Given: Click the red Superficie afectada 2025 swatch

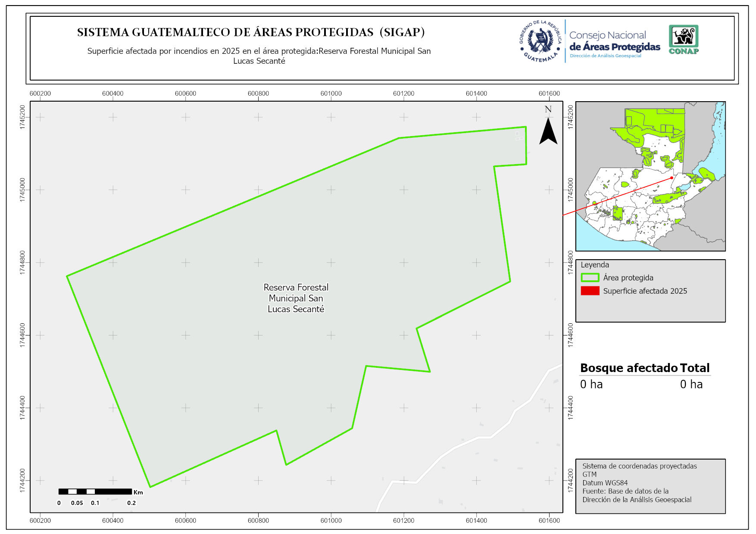Looking at the screenshot, I should pyautogui.click(x=590, y=291).
